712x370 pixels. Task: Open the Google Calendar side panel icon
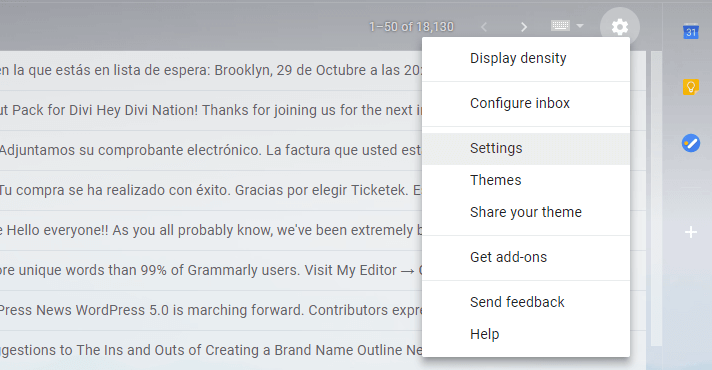(691, 31)
